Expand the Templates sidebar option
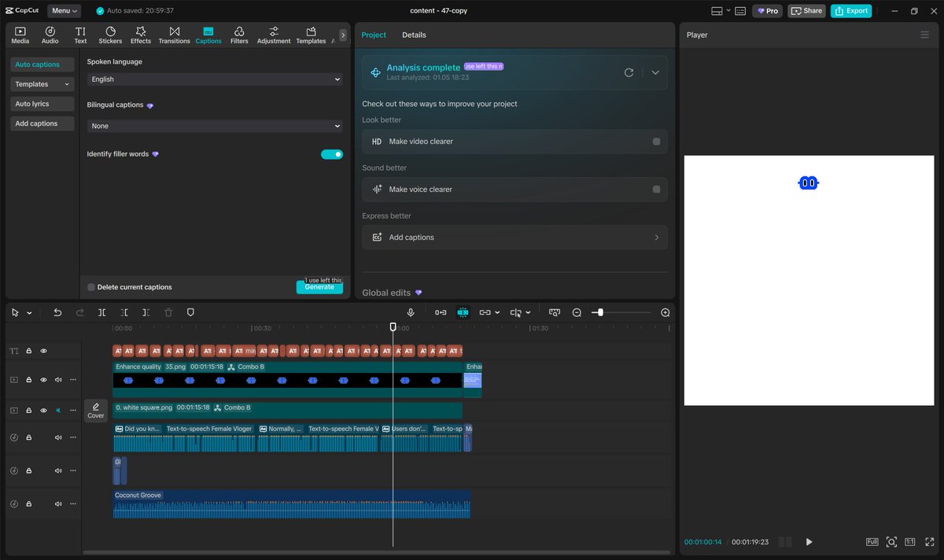944x560 pixels. point(42,84)
